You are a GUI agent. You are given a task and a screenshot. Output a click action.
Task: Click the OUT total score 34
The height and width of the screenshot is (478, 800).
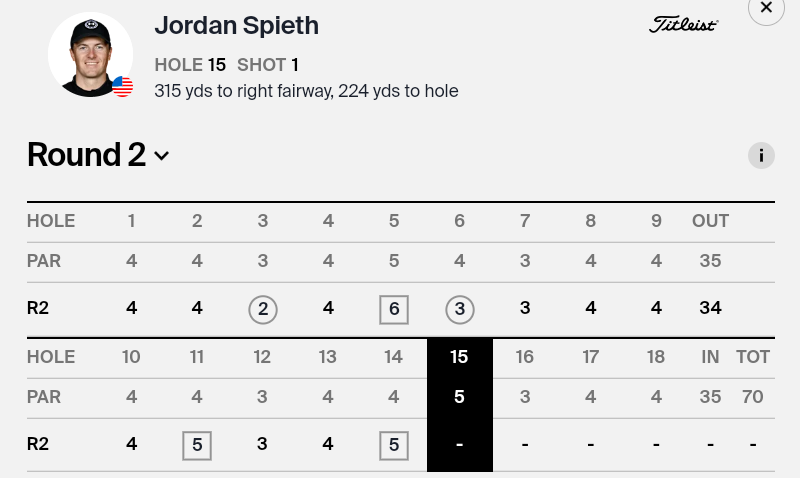pos(710,308)
